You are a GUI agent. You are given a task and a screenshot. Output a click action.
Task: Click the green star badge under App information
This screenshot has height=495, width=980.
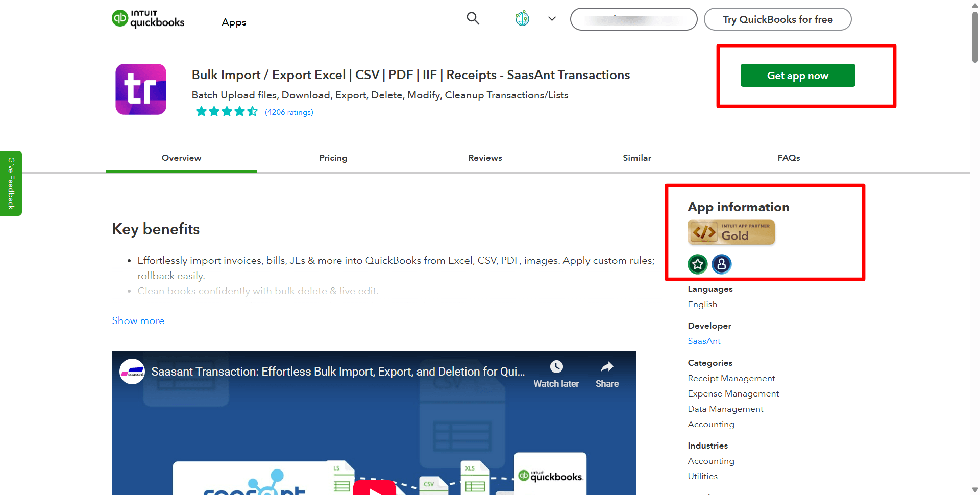[697, 264]
